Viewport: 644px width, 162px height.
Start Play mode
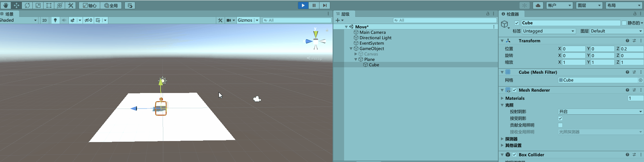(303, 5)
